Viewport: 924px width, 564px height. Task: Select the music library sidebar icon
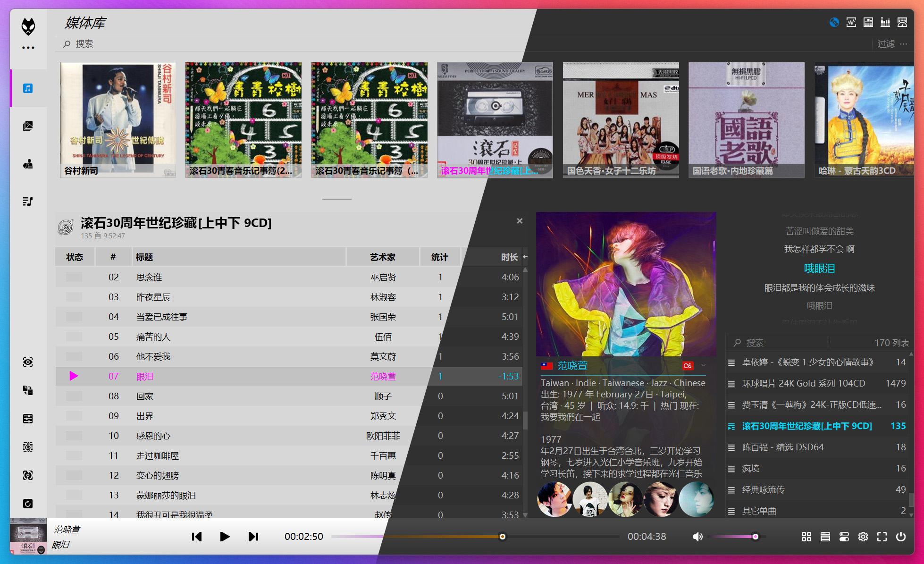click(28, 88)
